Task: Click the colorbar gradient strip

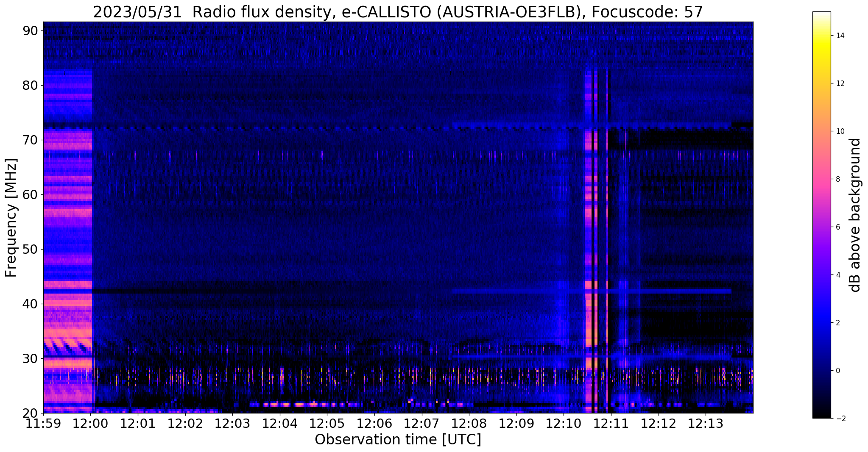Action: 821,215
